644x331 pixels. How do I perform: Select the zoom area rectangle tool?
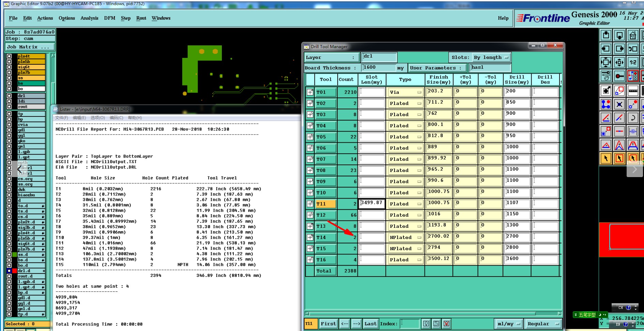tap(619, 91)
